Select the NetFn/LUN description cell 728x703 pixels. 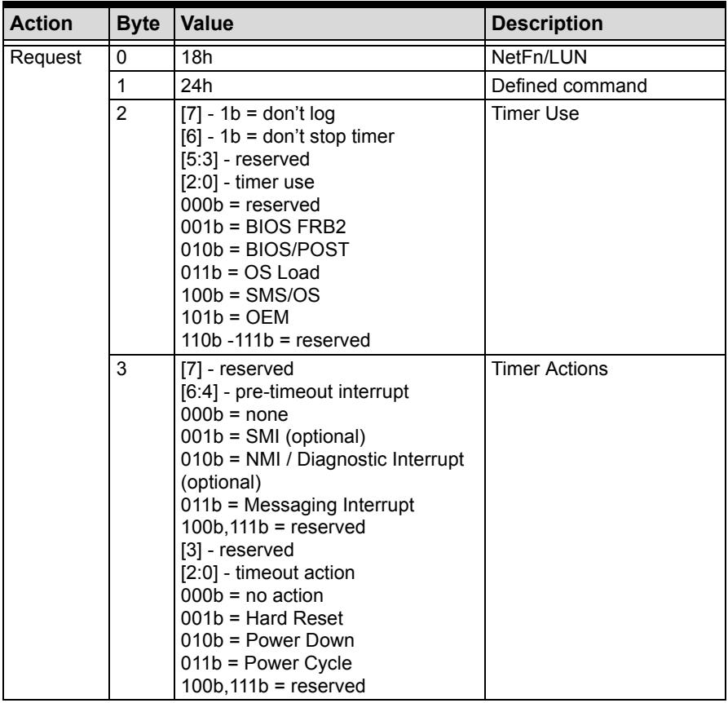coord(539,58)
